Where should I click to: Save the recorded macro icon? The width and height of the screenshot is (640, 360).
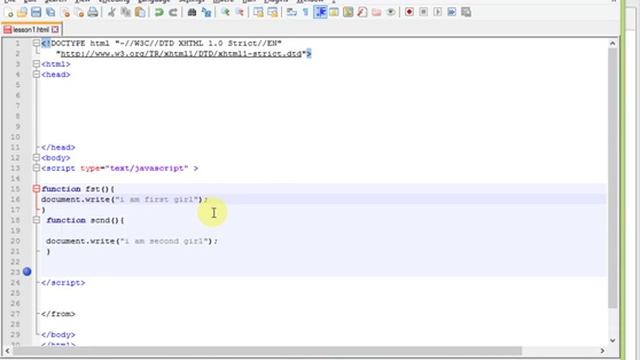(x=466, y=12)
